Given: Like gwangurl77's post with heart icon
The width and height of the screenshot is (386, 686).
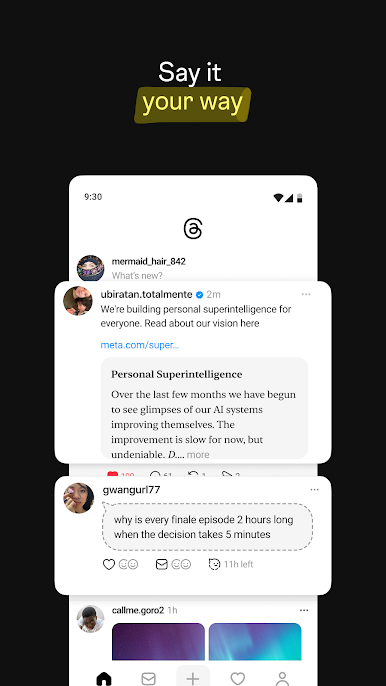Looking at the screenshot, I should [x=109, y=564].
